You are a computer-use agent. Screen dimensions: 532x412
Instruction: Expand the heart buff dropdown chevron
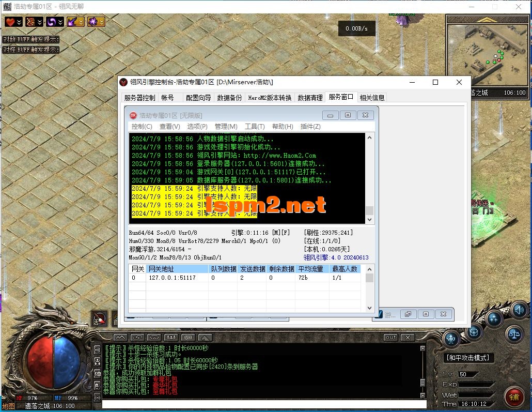[x=19, y=22]
